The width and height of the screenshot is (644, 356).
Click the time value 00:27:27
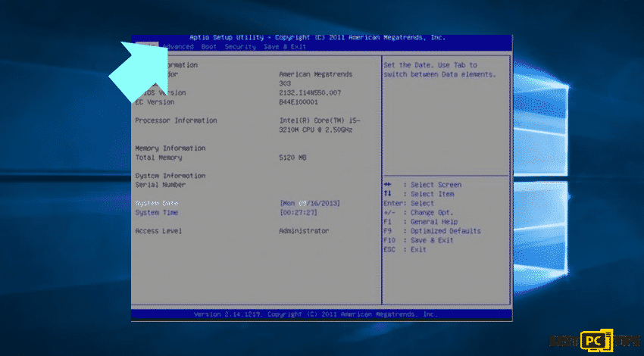(x=299, y=213)
